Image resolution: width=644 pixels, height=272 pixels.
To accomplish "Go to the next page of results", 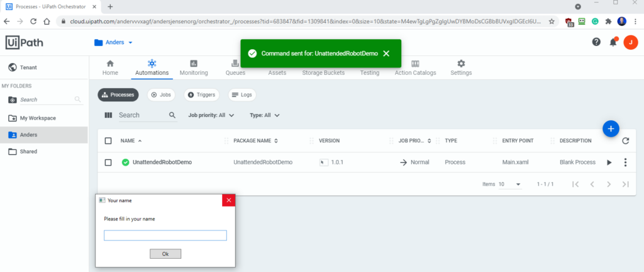I will [609, 184].
